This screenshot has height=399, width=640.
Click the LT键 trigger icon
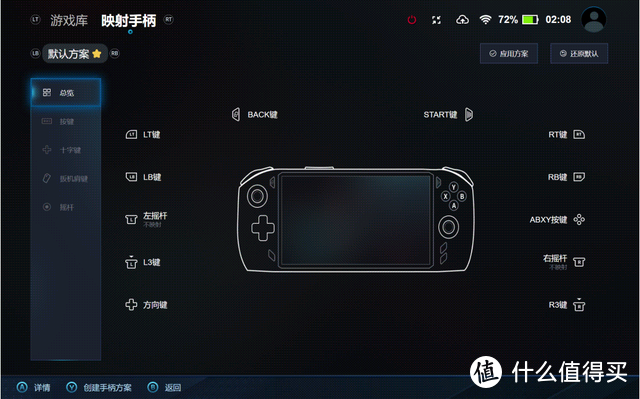[131, 135]
